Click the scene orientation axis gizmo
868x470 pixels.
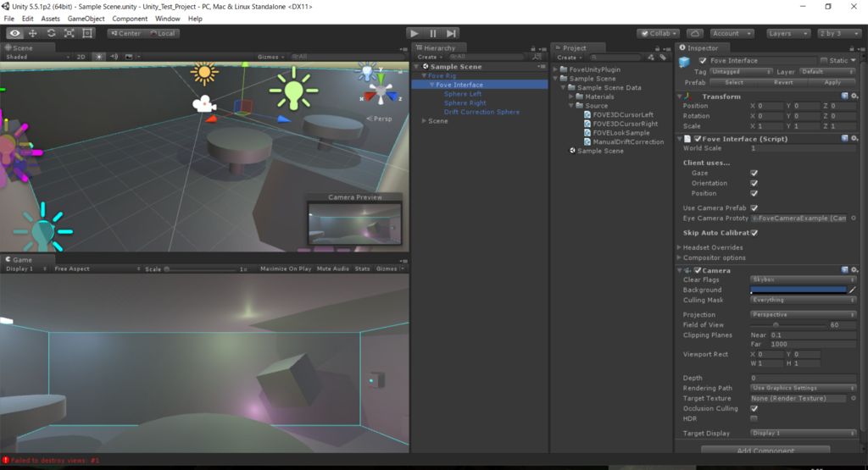[381, 92]
